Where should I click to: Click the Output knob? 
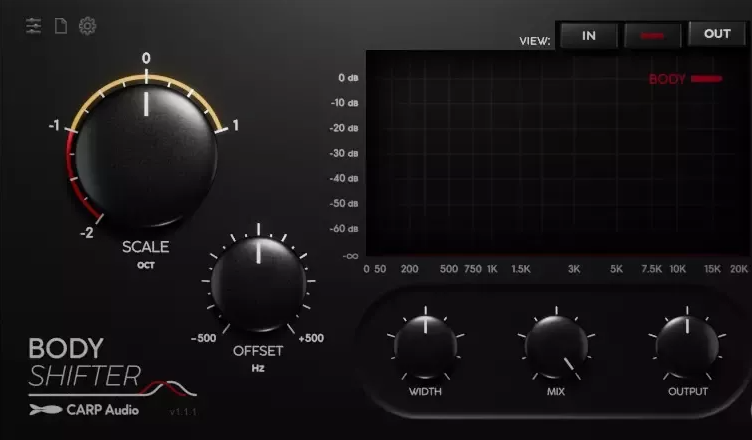point(687,347)
